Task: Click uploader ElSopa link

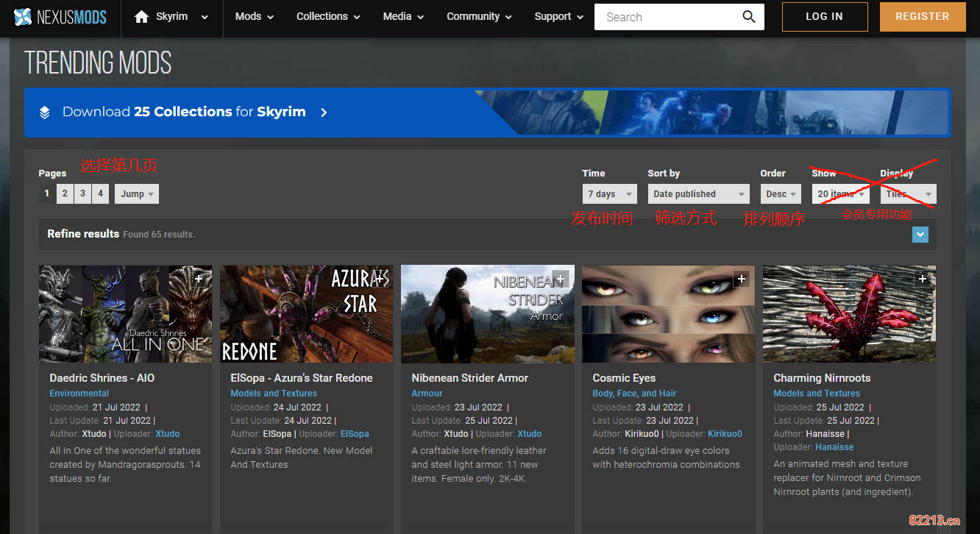Action: pos(355,434)
